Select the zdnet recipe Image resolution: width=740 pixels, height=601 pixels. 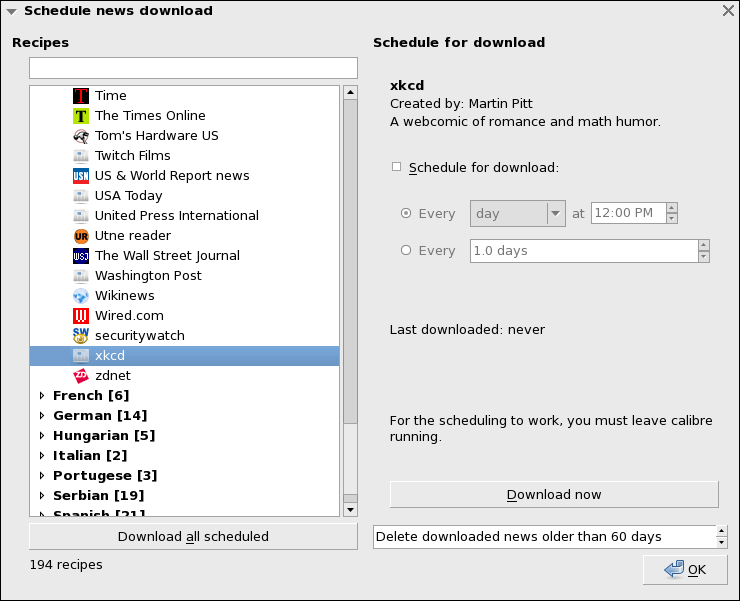tap(113, 375)
